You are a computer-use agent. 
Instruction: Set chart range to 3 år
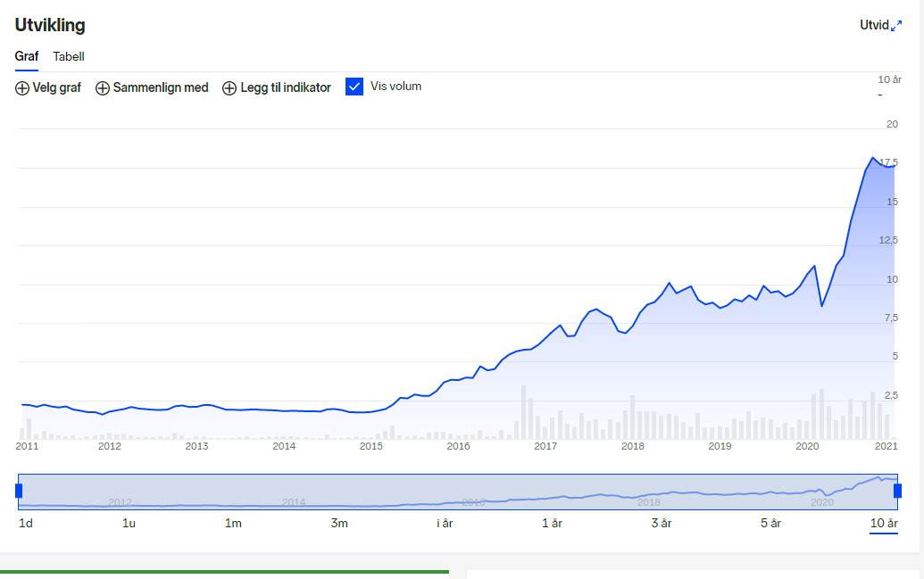point(662,523)
